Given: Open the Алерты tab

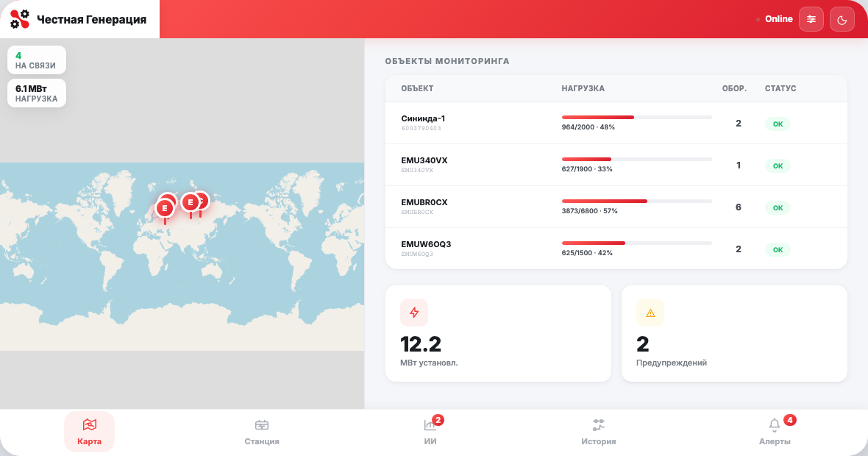Looking at the screenshot, I should click(x=775, y=432).
